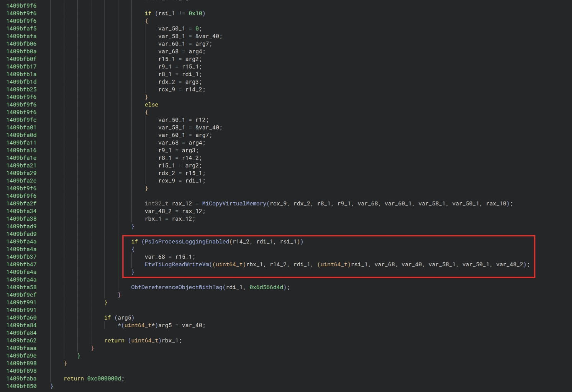Select the rbx_1 variable assigned from rax_12
572x392 pixels.
[x=153, y=219]
